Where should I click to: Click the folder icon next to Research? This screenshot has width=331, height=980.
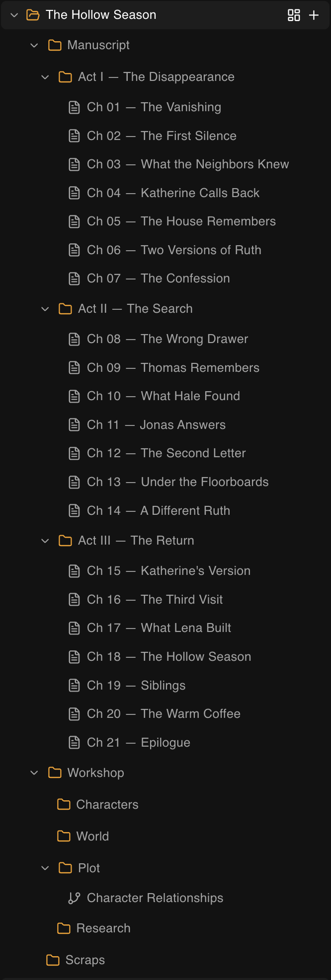pyautogui.click(x=64, y=928)
